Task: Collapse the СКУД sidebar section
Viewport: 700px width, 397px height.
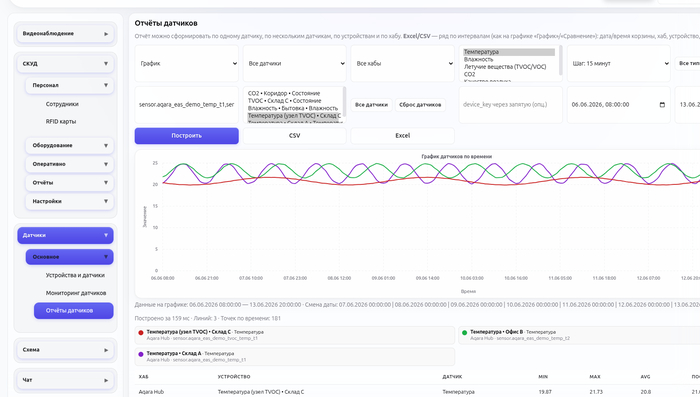Action: (x=65, y=64)
